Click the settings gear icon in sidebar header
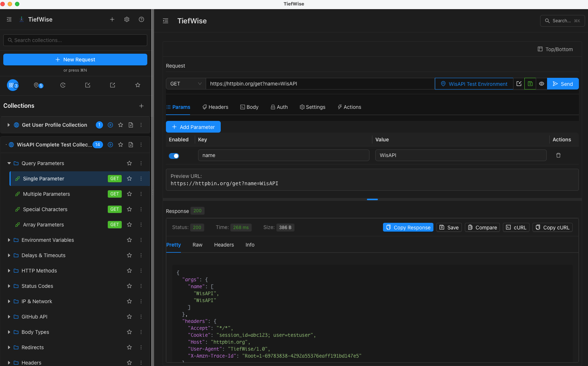Screen dimensions: 588x366 click(127, 19)
